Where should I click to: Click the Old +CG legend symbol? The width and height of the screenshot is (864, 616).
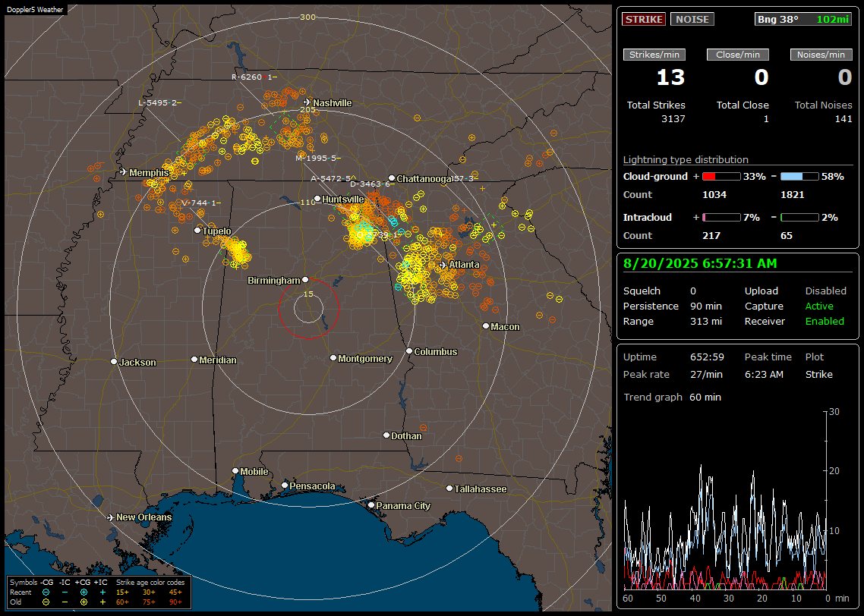click(84, 602)
